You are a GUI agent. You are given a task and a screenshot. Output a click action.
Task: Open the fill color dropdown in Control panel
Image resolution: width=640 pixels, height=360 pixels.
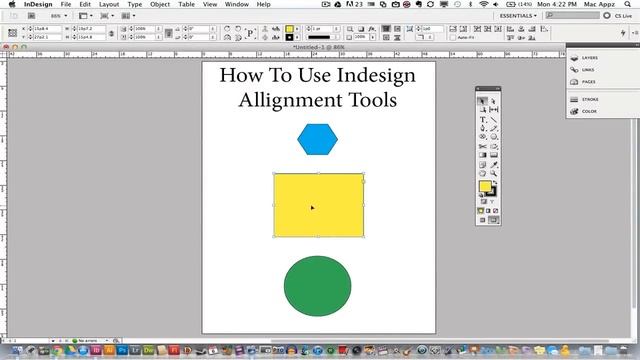(x=297, y=29)
